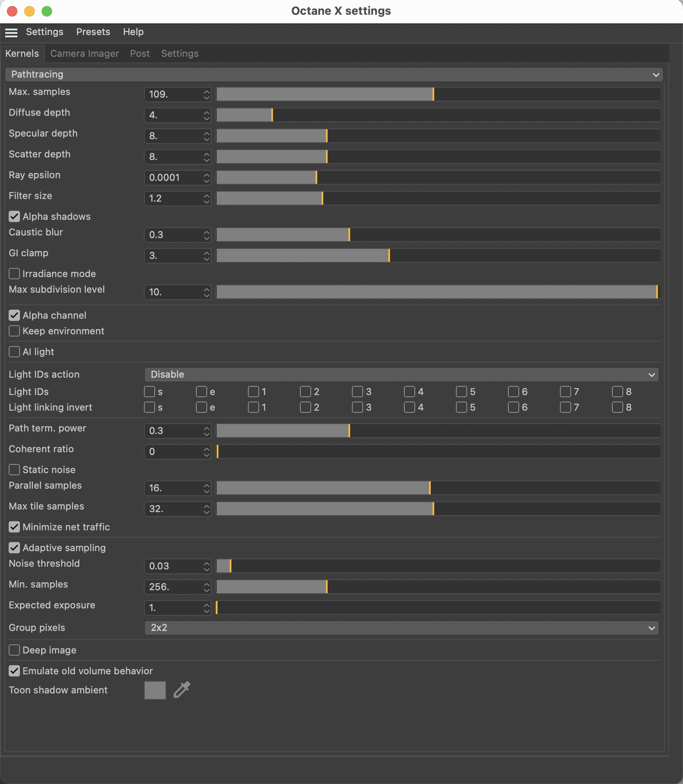Open the Group pixels 2x2 dropdown
683x784 pixels.
coord(401,628)
